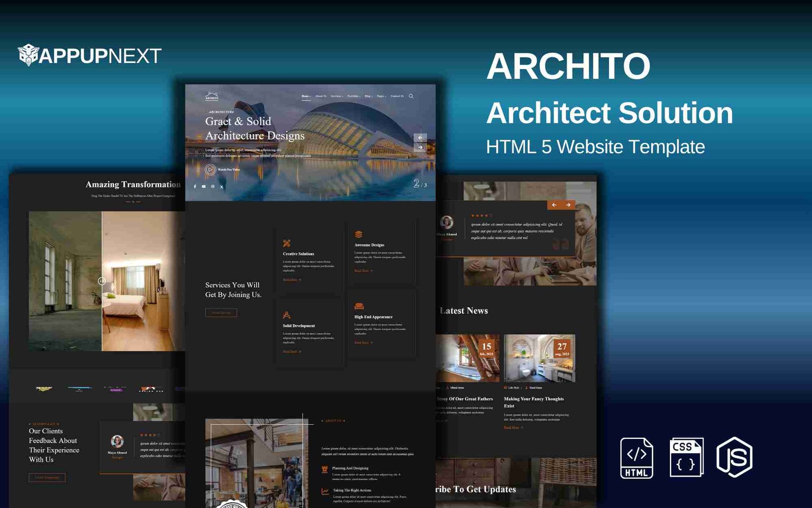Click the AppUpNext logo icon
This screenshot has width=812, height=508.
click(28, 55)
